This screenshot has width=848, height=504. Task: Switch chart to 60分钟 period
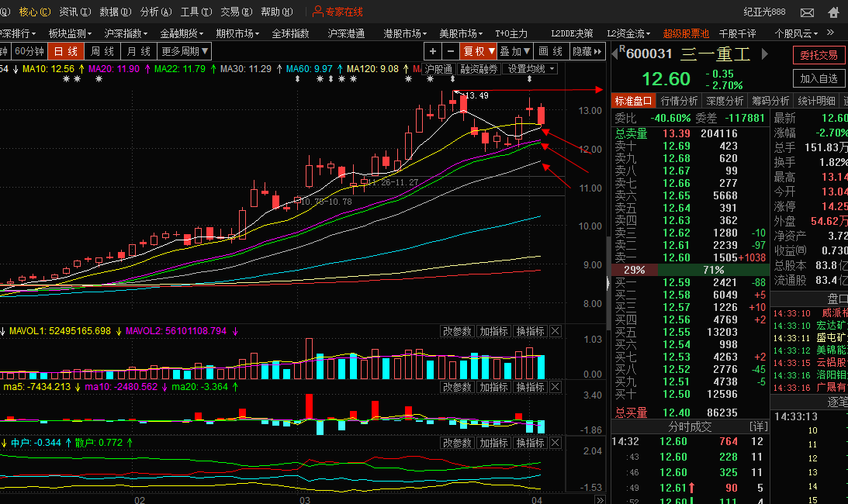pyautogui.click(x=29, y=51)
